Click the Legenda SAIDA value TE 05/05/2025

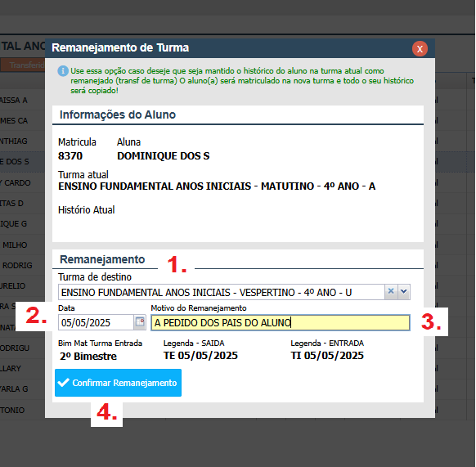click(x=200, y=356)
